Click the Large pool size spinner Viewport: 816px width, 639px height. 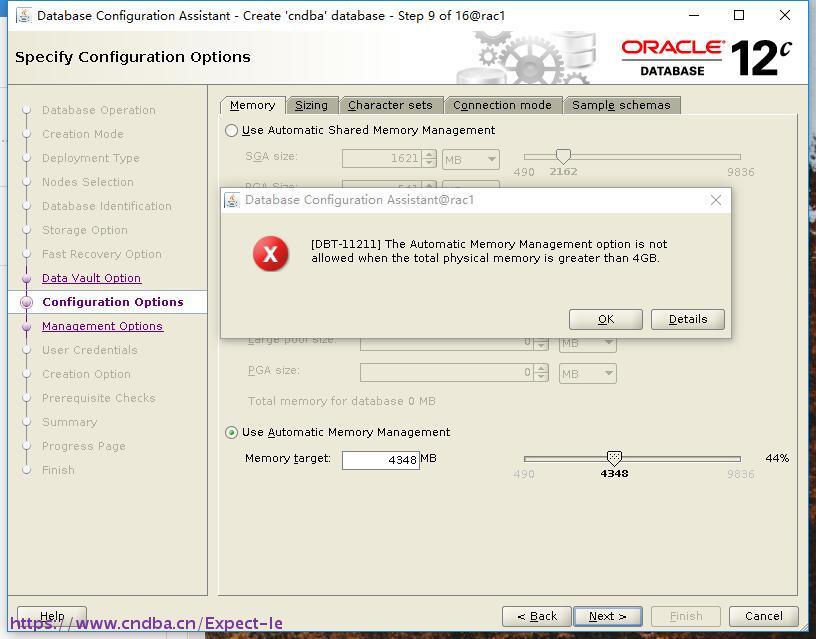coord(542,343)
